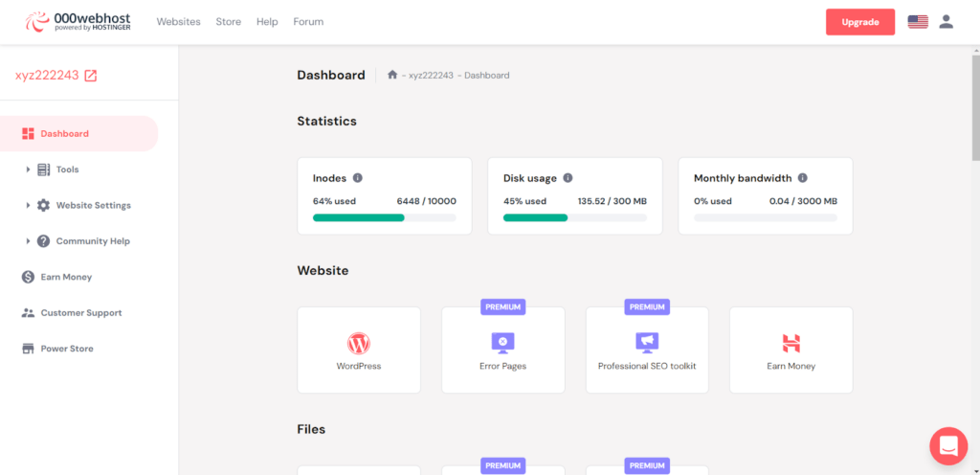980x475 pixels.
Task: Click the US flag language icon
Action: (918, 22)
